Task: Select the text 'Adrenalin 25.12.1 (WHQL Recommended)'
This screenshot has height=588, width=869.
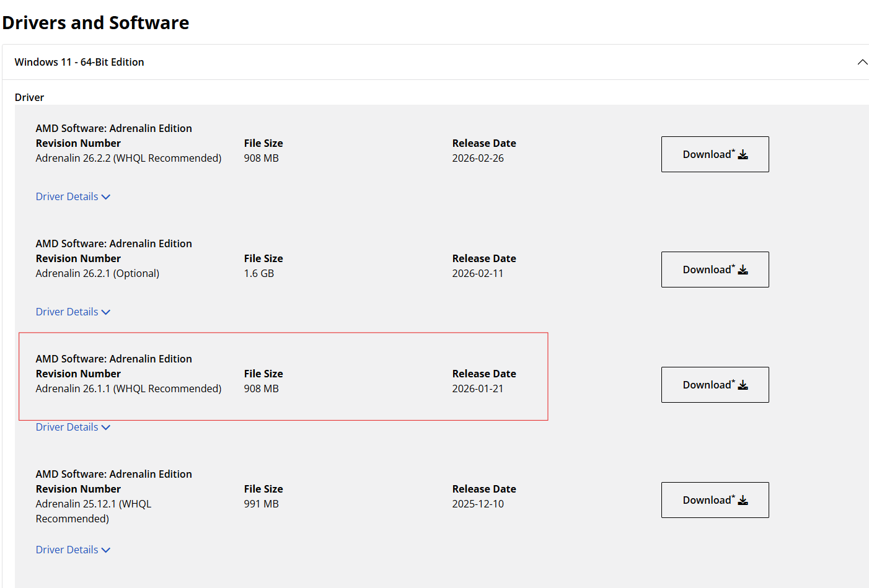Action: [94, 511]
